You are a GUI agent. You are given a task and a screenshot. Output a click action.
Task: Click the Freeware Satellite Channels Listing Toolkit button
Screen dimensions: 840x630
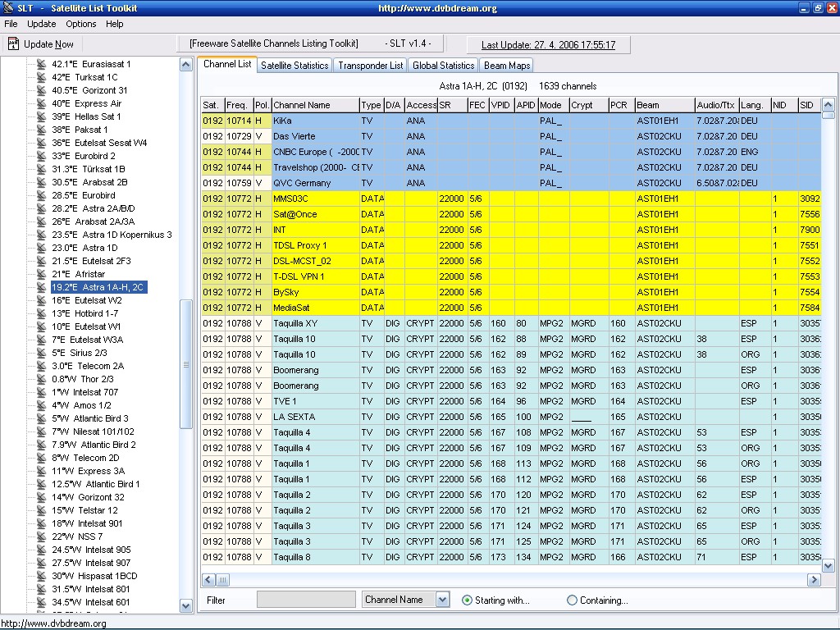coord(274,43)
